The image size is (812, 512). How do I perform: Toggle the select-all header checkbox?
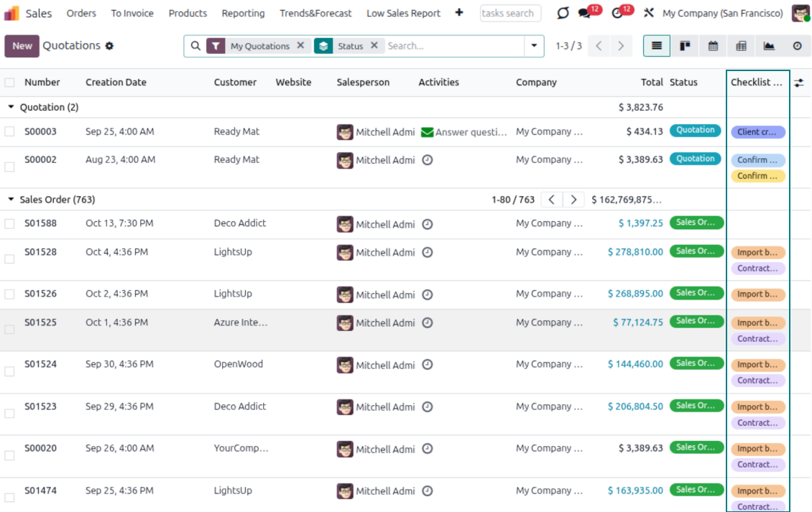[x=9, y=83]
